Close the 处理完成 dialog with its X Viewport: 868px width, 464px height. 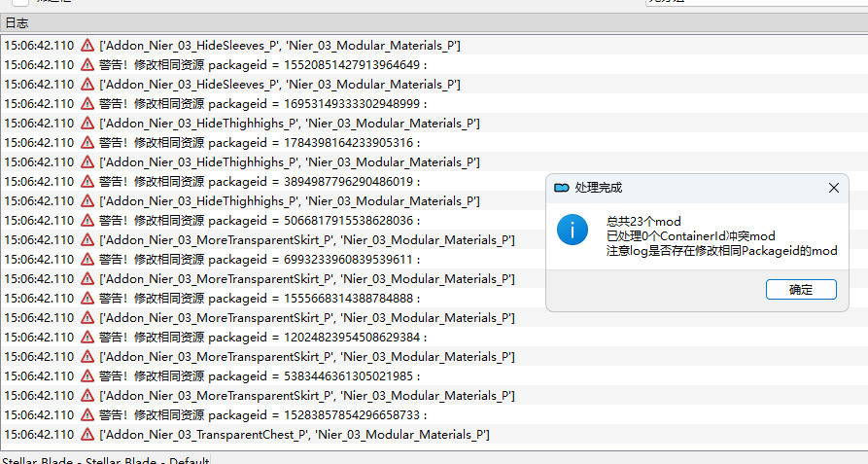point(834,188)
